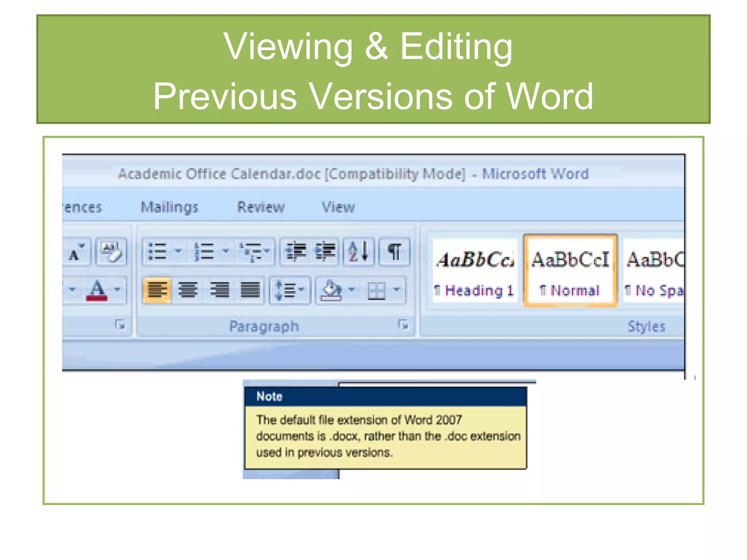Click the Multilevel List icon
Screen dimensions: 747x560
click(250, 252)
